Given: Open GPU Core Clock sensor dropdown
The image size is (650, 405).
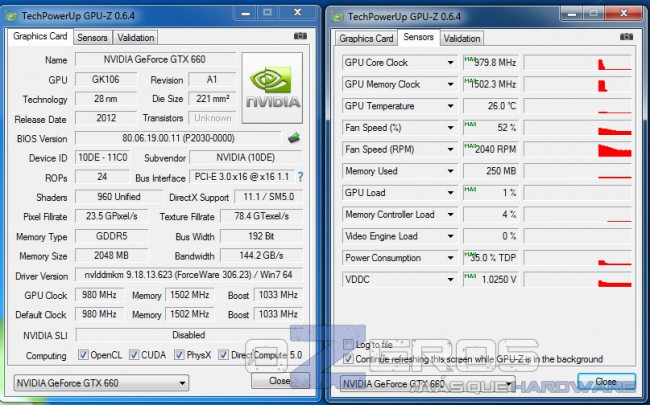Looking at the screenshot, I should tap(450, 63).
